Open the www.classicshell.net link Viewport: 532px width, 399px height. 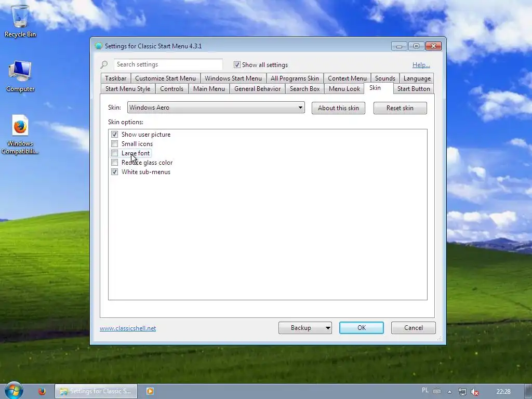pyautogui.click(x=128, y=328)
